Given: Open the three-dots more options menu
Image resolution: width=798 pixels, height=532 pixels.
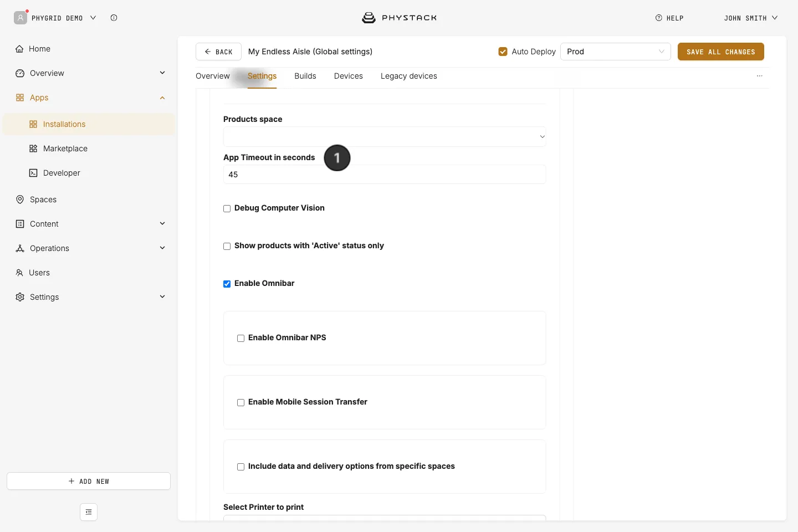Looking at the screenshot, I should pyautogui.click(x=760, y=76).
